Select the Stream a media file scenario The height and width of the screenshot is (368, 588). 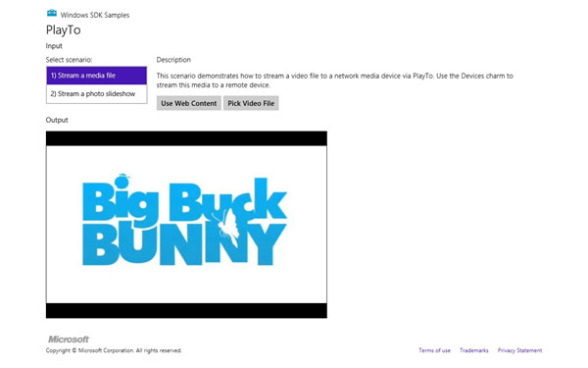(x=96, y=76)
